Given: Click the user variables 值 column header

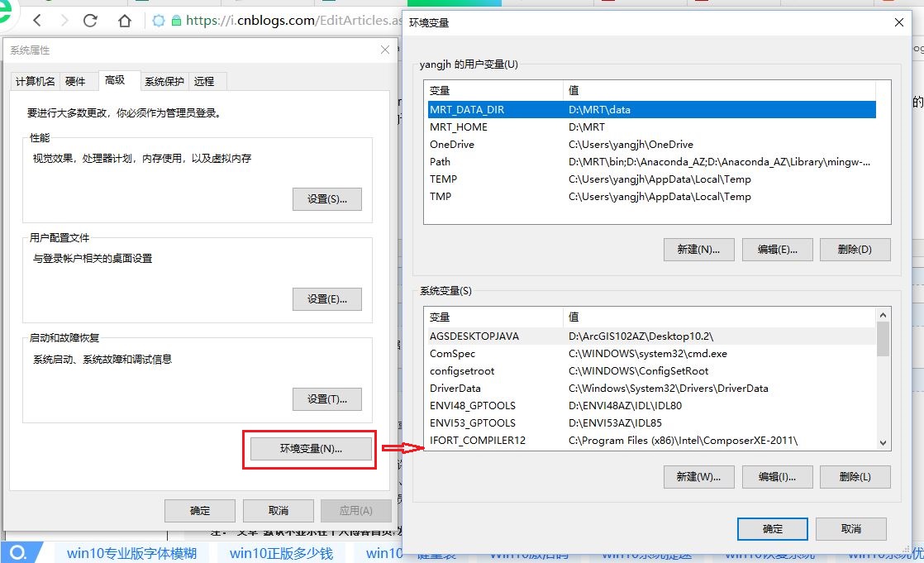Looking at the screenshot, I should (x=719, y=90).
